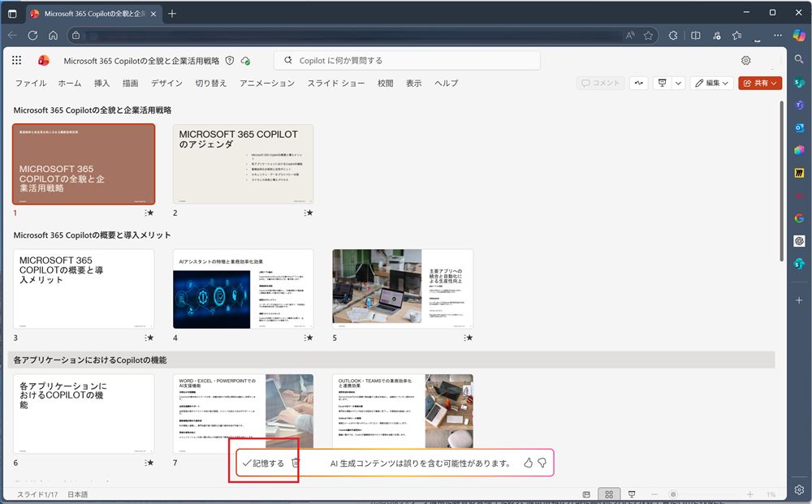This screenshot has width=812, height=504.
Task: Click the star icon under slide 2
Action: click(x=309, y=213)
